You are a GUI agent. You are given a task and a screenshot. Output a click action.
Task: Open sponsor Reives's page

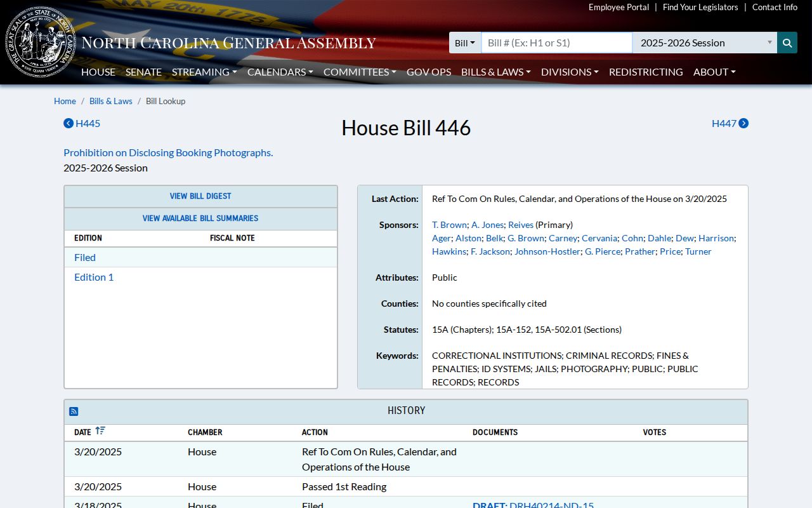(x=521, y=225)
